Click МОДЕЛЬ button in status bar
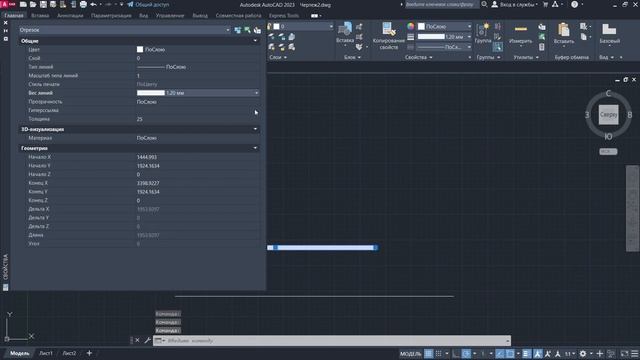640x360 pixels. coord(410,353)
